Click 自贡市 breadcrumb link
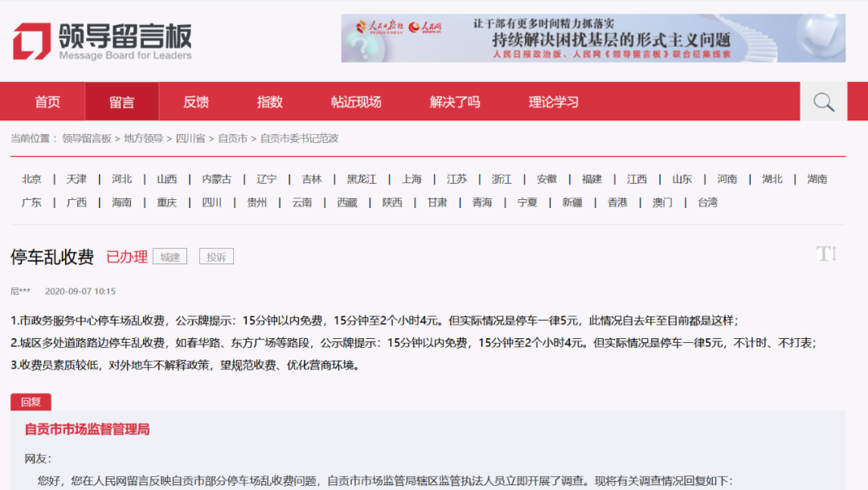Image resolution: width=868 pixels, height=490 pixels. click(232, 138)
